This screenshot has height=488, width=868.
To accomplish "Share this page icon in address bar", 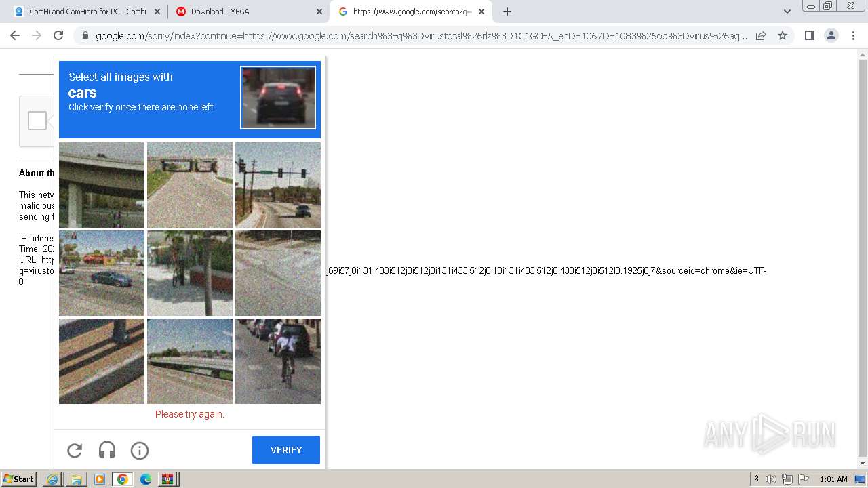I will (x=761, y=35).
